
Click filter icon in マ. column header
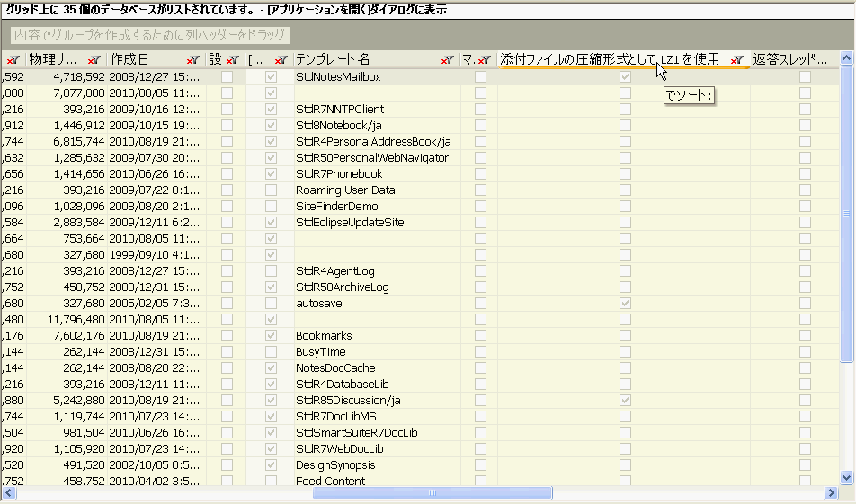pos(484,59)
